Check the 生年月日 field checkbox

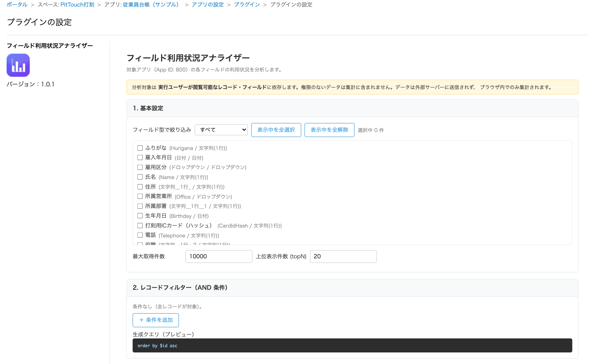pos(140,216)
